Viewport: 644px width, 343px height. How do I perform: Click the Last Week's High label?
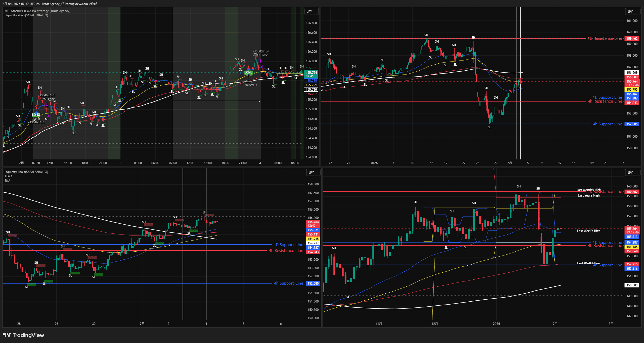point(588,231)
